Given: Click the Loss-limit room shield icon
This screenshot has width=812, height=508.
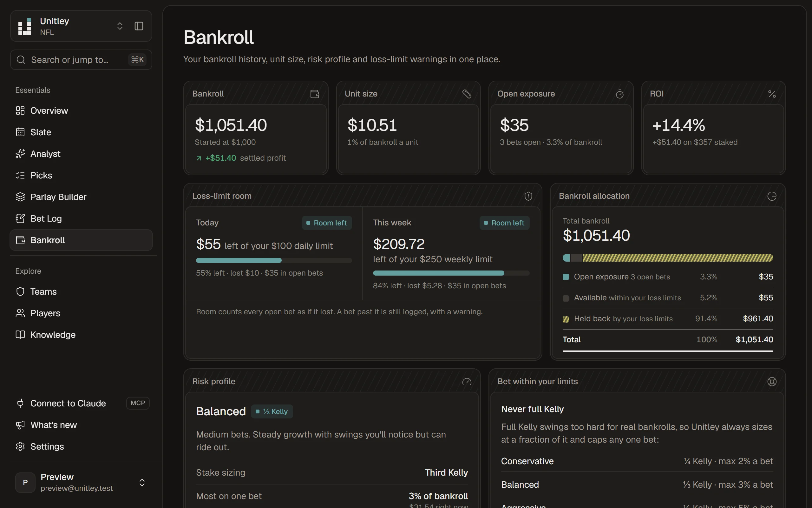Looking at the screenshot, I should pyautogui.click(x=528, y=196).
